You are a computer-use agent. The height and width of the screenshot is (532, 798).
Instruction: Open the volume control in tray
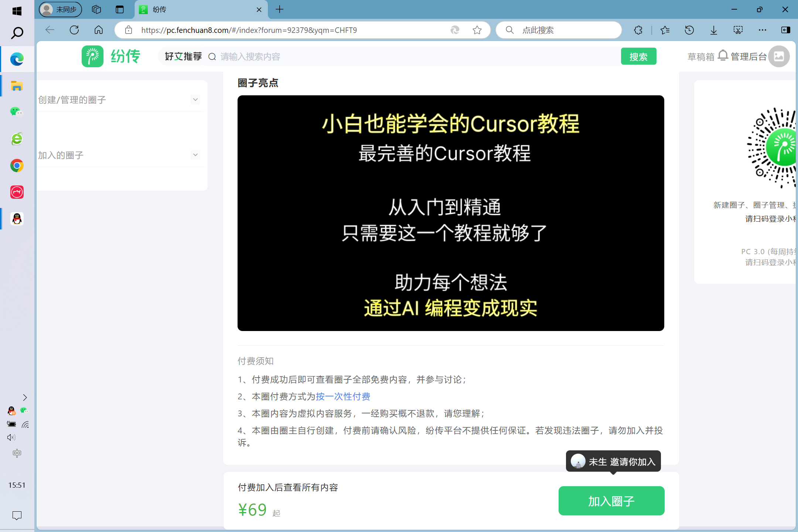11,437
